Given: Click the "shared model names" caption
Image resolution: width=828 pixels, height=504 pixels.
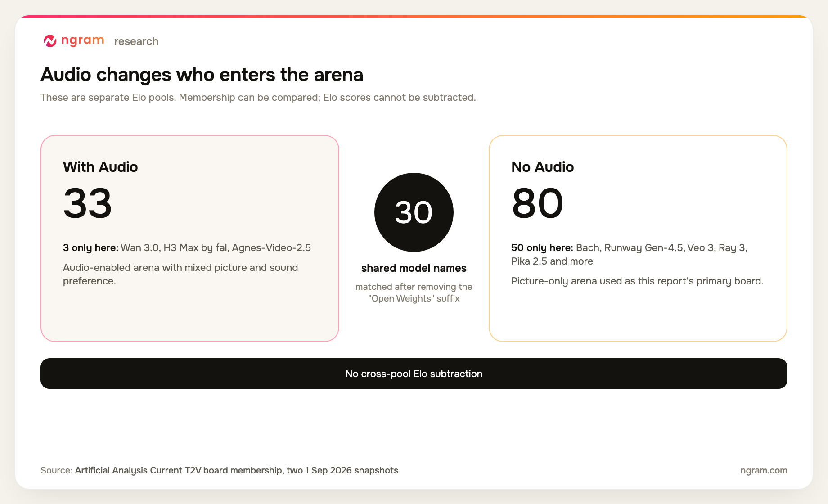Looking at the screenshot, I should (414, 268).
